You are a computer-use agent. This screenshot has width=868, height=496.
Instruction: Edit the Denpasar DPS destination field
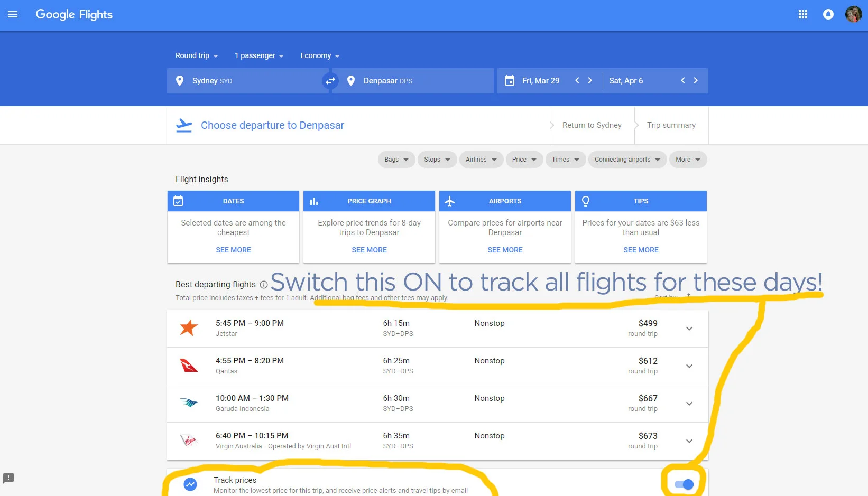pos(413,81)
